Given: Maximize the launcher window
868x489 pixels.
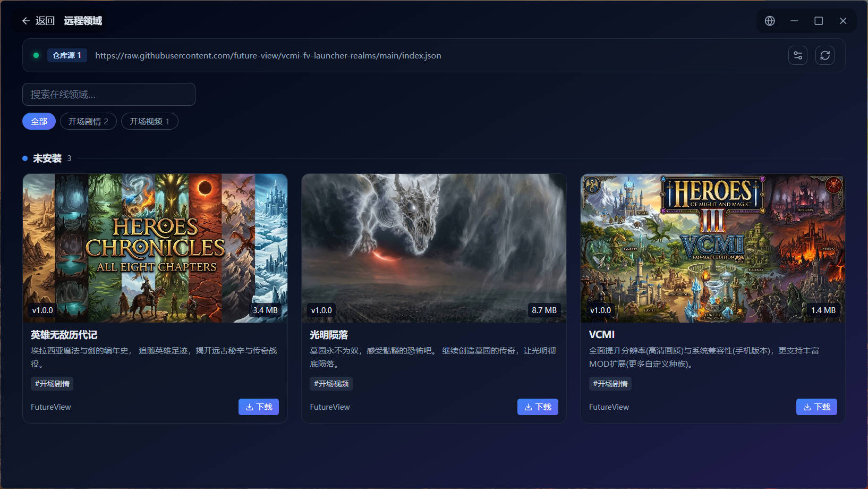Looking at the screenshot, I should click(819, 21).
